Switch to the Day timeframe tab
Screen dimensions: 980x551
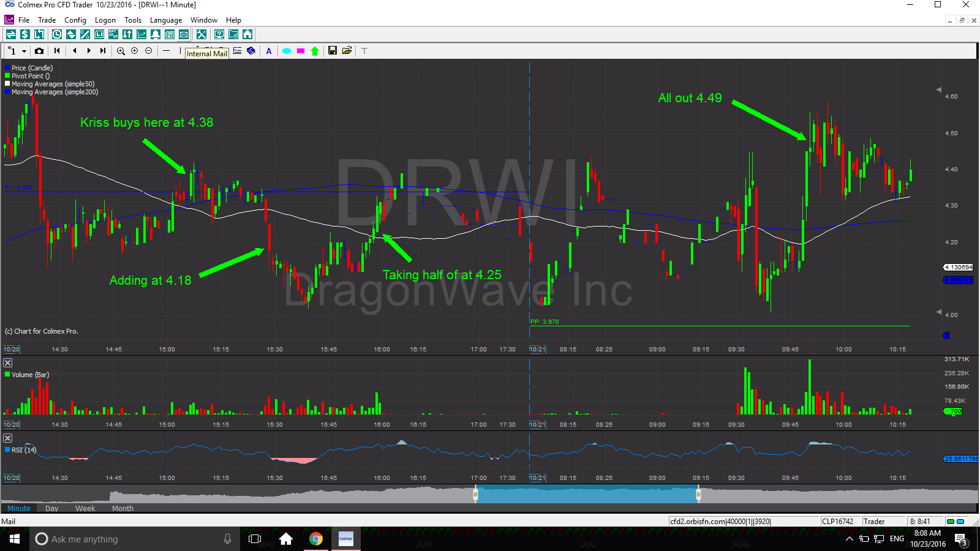point(52,508)
